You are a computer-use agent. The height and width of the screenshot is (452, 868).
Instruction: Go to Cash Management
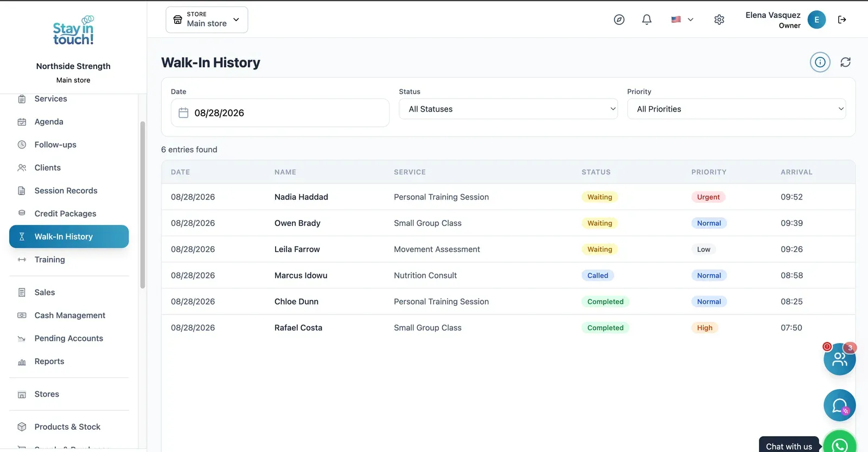pos(69,315)
